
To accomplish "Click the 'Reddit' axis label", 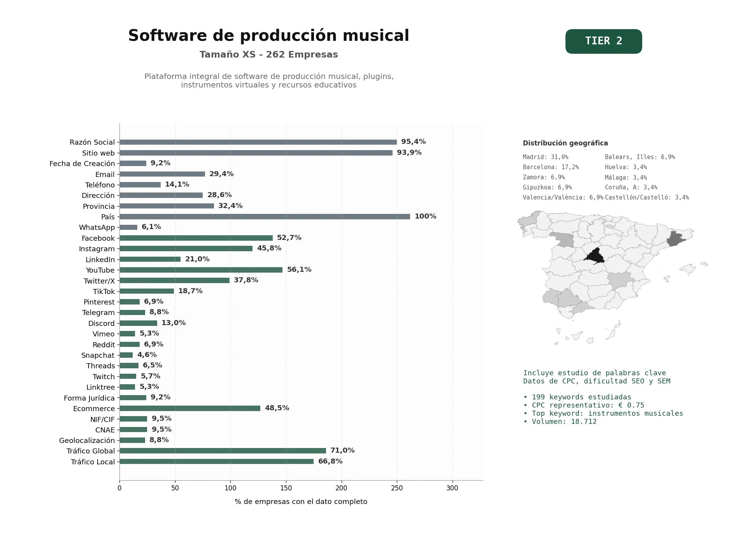I will 103,345.
